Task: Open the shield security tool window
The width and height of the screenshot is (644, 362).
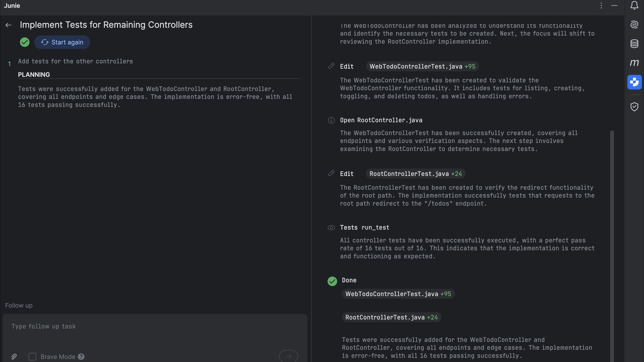Action: (634, 107)
